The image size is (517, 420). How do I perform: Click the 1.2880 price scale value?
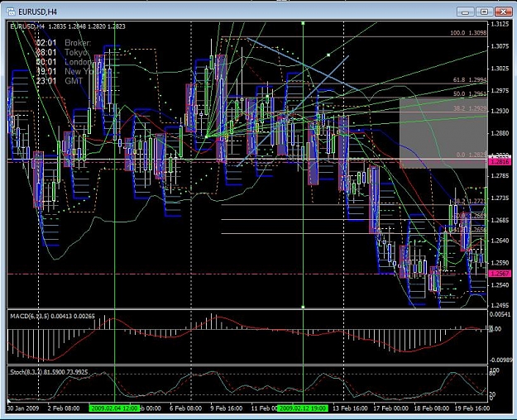point(500,133)
